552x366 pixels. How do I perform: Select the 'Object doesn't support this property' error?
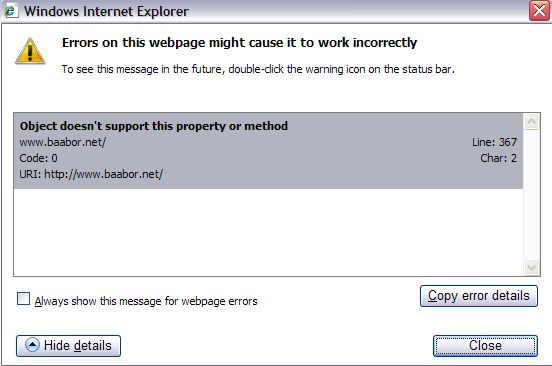pos(268,151)
